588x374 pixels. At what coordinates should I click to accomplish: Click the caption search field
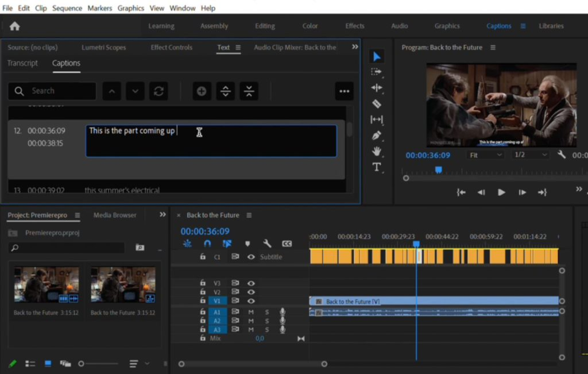[52, 91]
